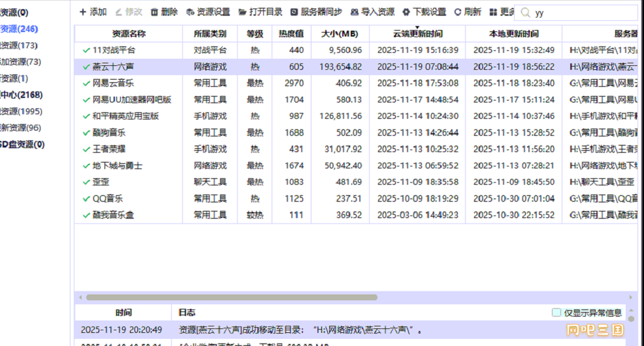Click the 导入资源 icon

tap(355, 12)
